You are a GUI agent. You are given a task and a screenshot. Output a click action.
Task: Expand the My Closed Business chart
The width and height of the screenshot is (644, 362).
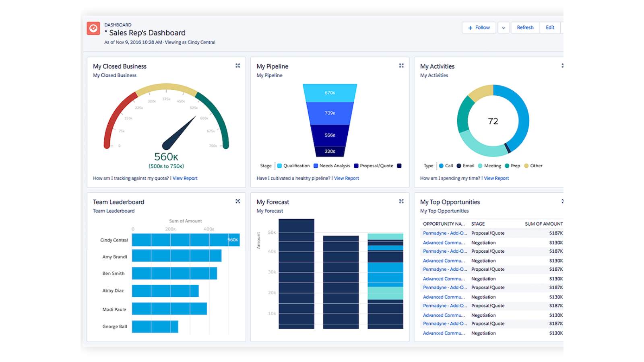click(x=238, y=66)
